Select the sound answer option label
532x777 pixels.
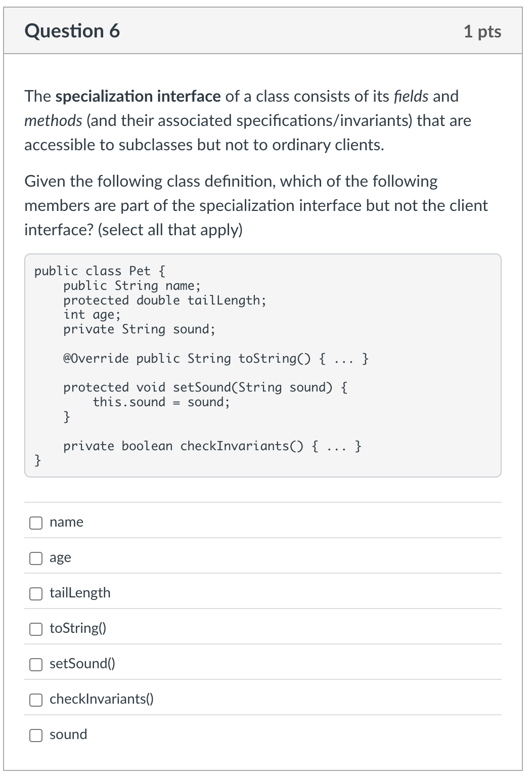(69, 735)
